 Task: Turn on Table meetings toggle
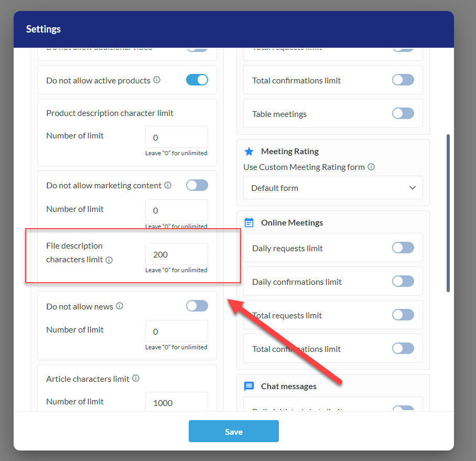403,114
